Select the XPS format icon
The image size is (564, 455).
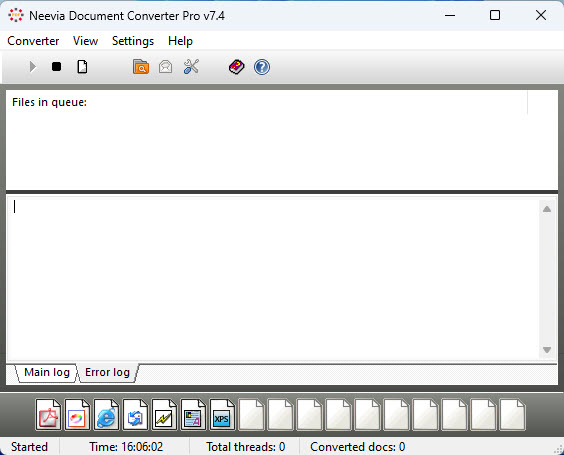coord(222,415)
